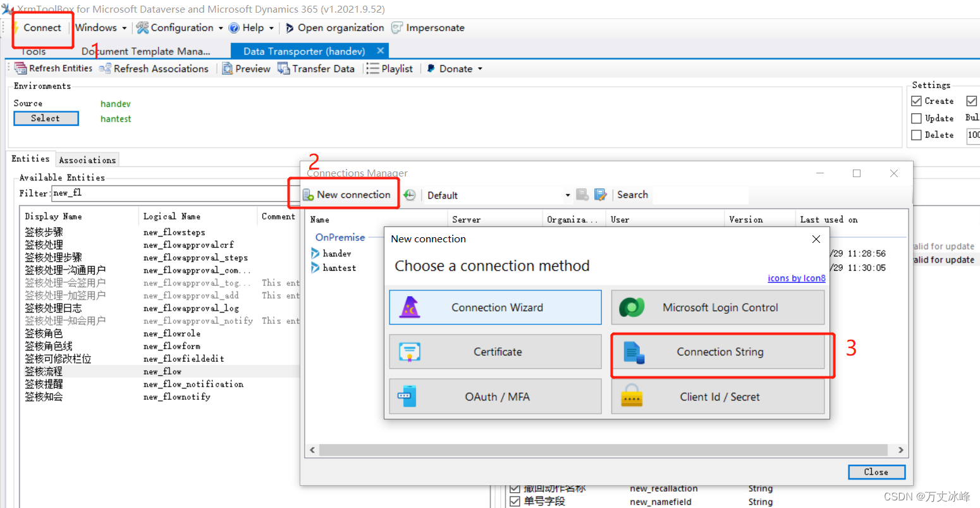This screenshot has height=508, width=980.
Task: Click the Refresh Associations toolbar icon
Action: 106,68
